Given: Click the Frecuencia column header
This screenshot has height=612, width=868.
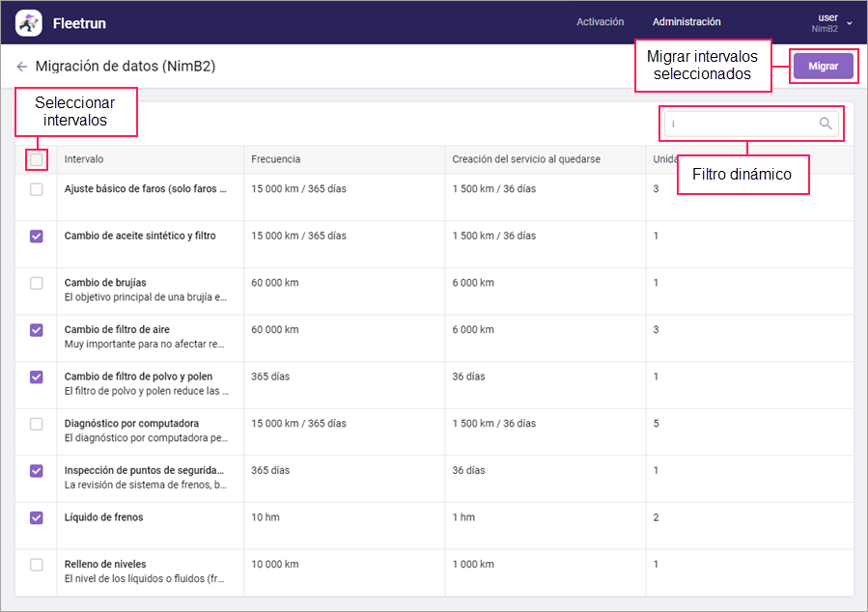Looking at the screenshot, I should (276, 159).
